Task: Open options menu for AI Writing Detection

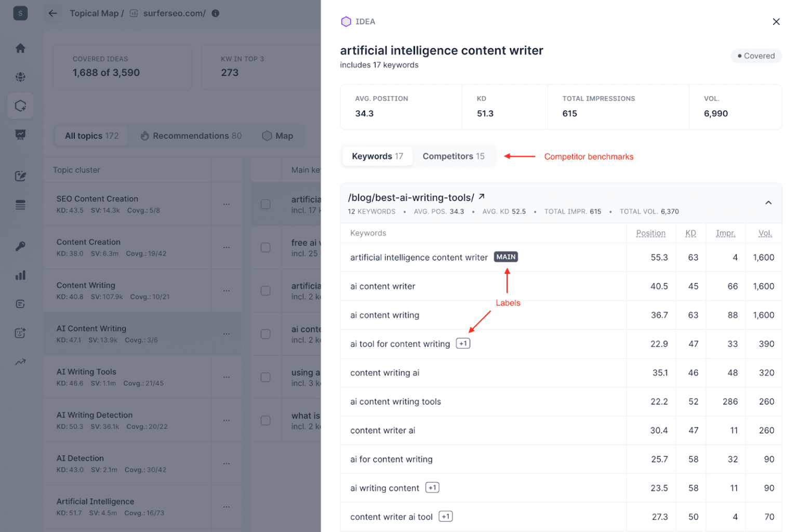Action: coord(227,420)
